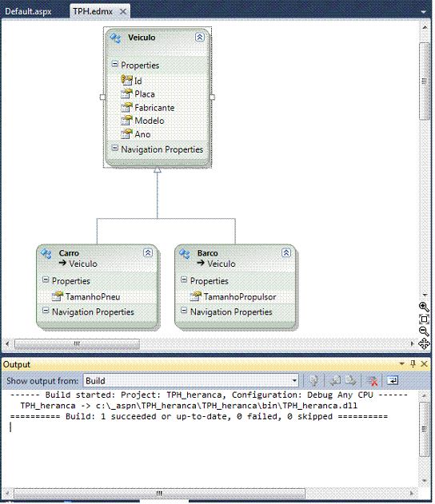
Task: Collapse the Barco entity chevron button
Action: click(286, 253)
